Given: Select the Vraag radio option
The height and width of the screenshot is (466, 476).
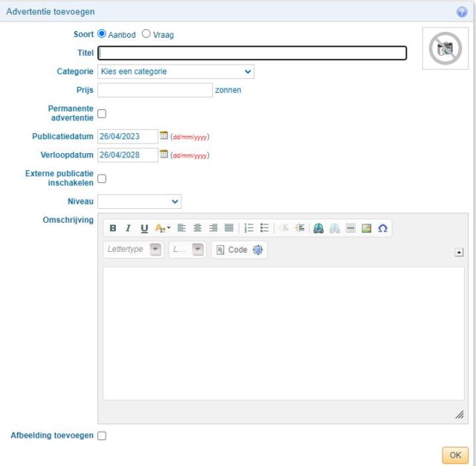Looking at the screenshot, I should pos(146,33).
